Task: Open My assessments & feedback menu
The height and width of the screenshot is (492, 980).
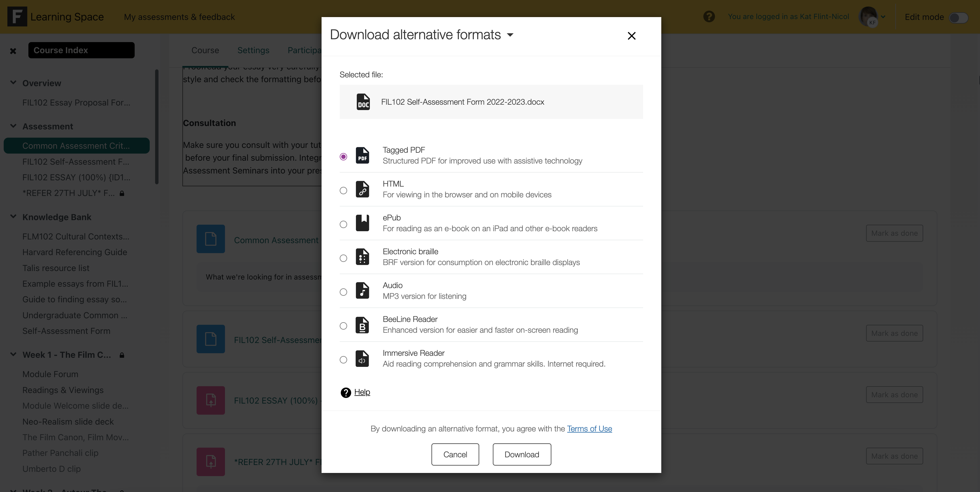Action: coord(179,17)
